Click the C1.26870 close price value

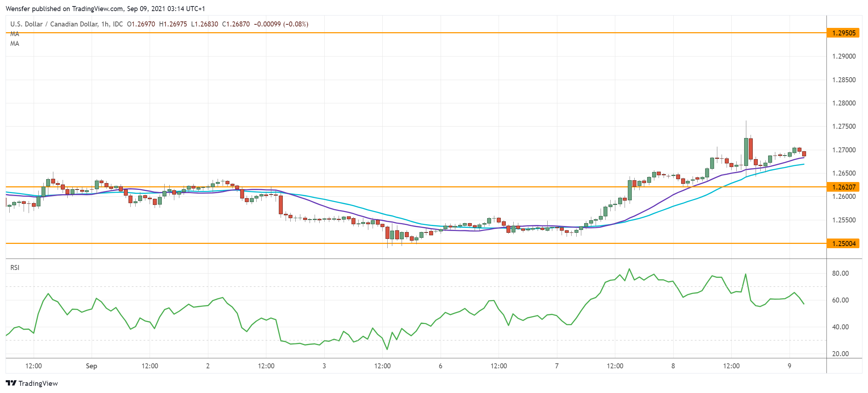(x=236, y=24)
